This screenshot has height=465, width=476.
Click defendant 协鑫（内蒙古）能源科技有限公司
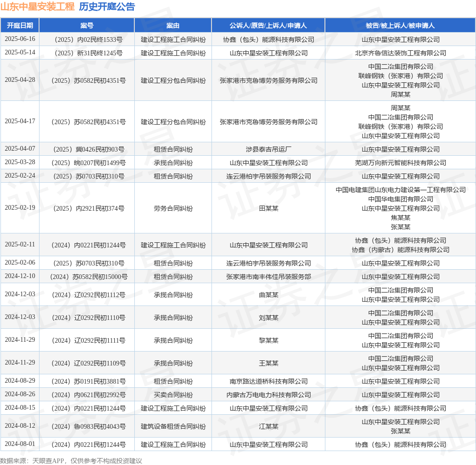pos(400,250)
